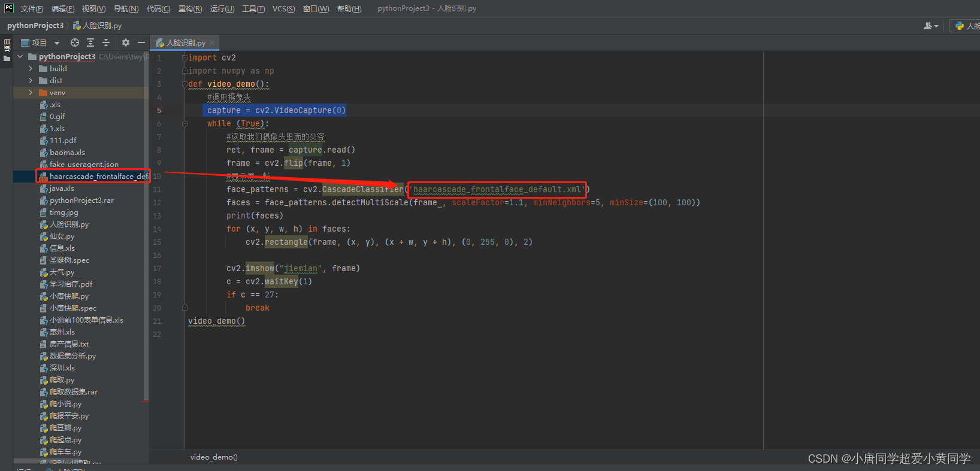
Task: Select the 房产信息.txt file
Action: pos(81,344)
